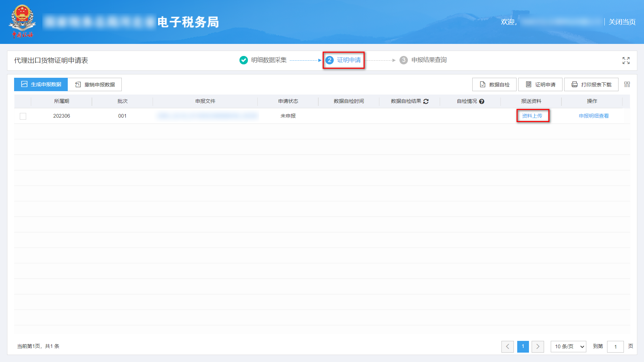Click 申报明细查看 in the operations column

tap(593, 116)
